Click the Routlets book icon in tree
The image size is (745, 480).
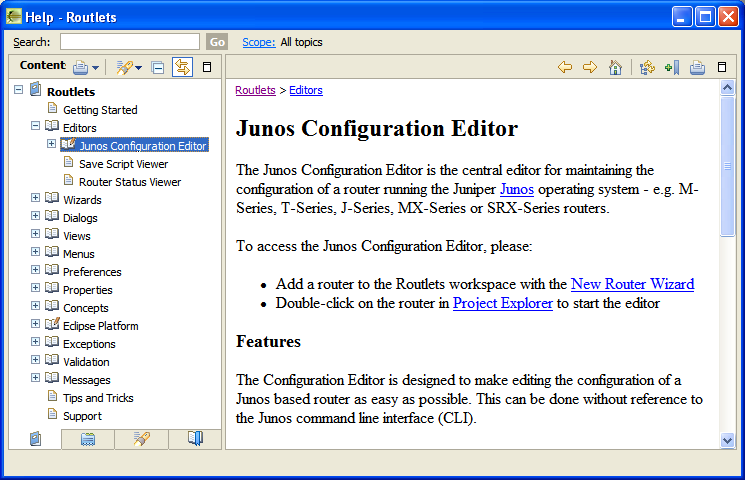point(36,89)
